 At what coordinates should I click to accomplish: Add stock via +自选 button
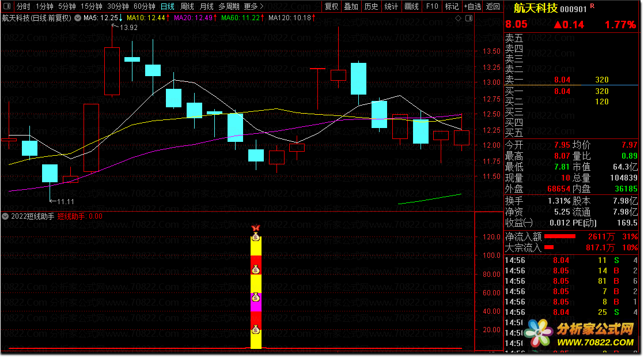(472, 6)
